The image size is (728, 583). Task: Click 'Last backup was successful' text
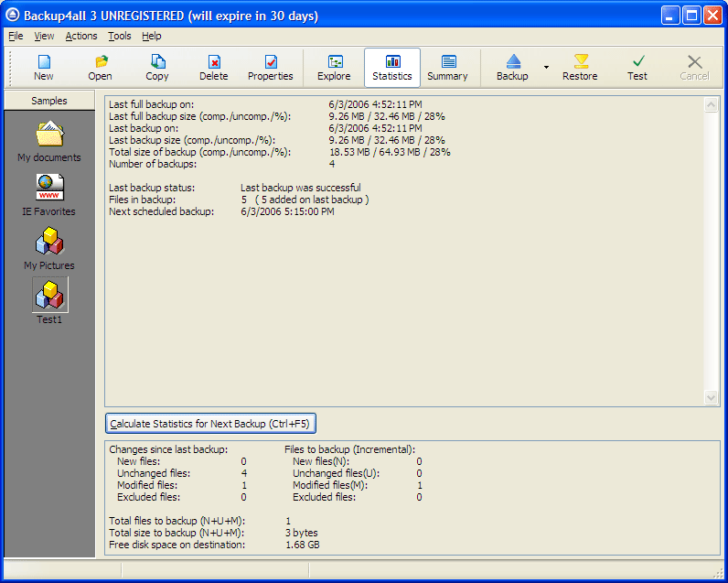[x=301, y=188]
